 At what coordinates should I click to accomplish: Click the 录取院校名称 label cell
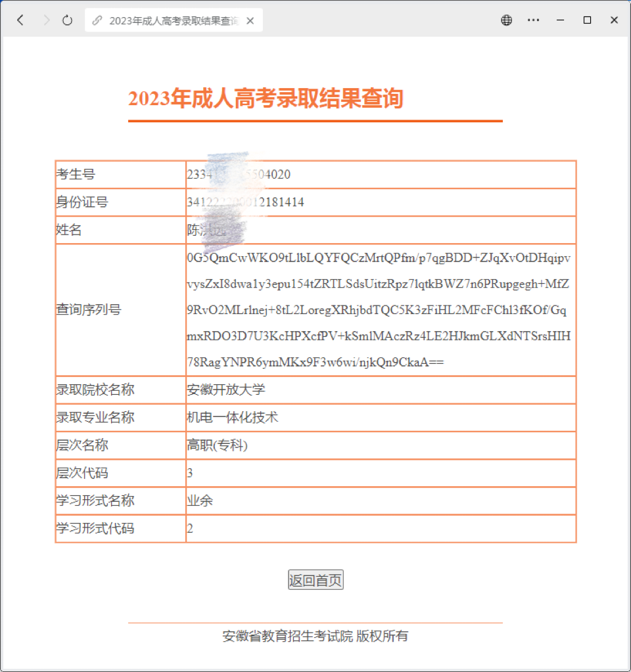tap(120, 390)
